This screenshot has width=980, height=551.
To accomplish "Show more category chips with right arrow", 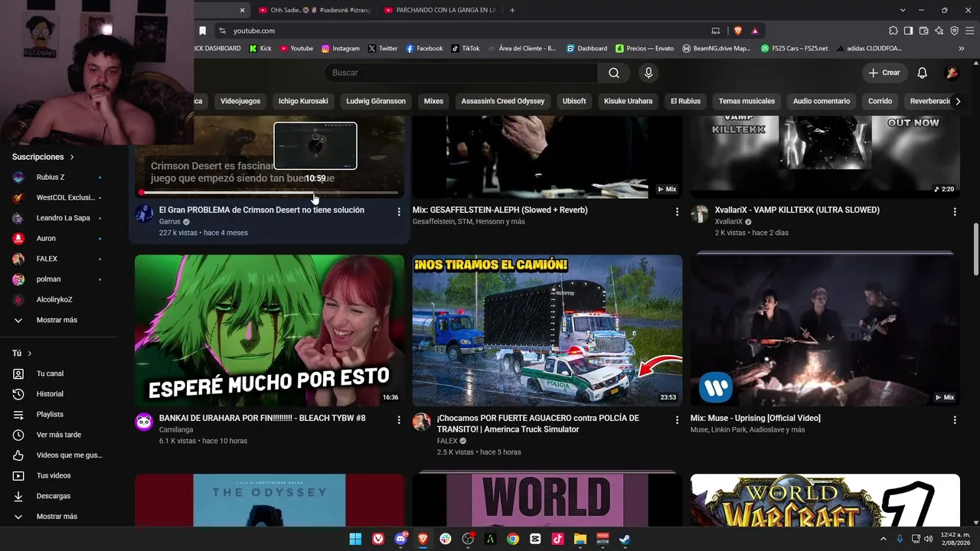I will point(958,101).
